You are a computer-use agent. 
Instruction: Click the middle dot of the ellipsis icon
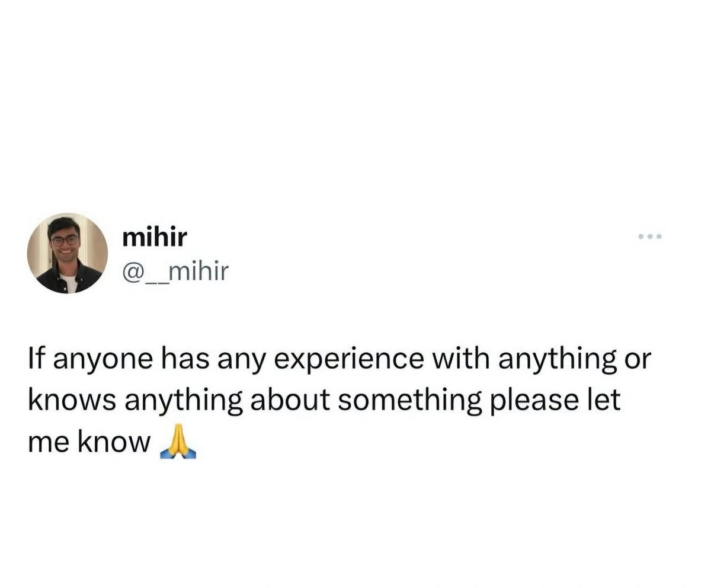tap(651, 235)
